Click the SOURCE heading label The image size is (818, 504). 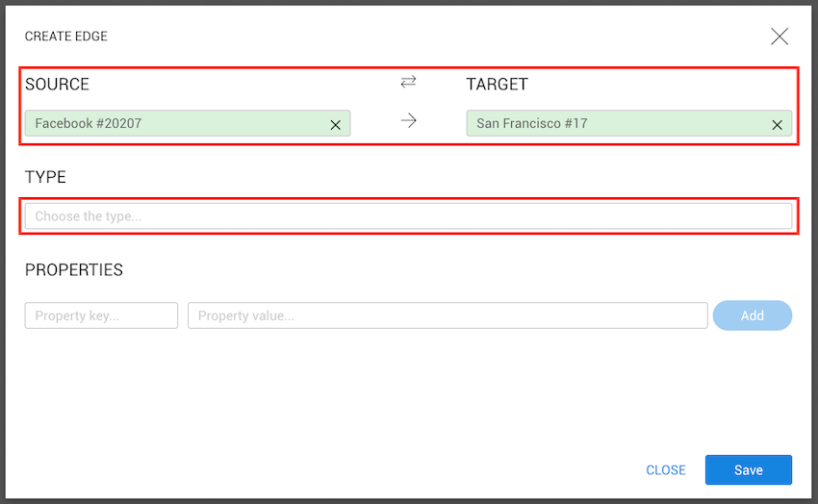[x=57, y=85]
